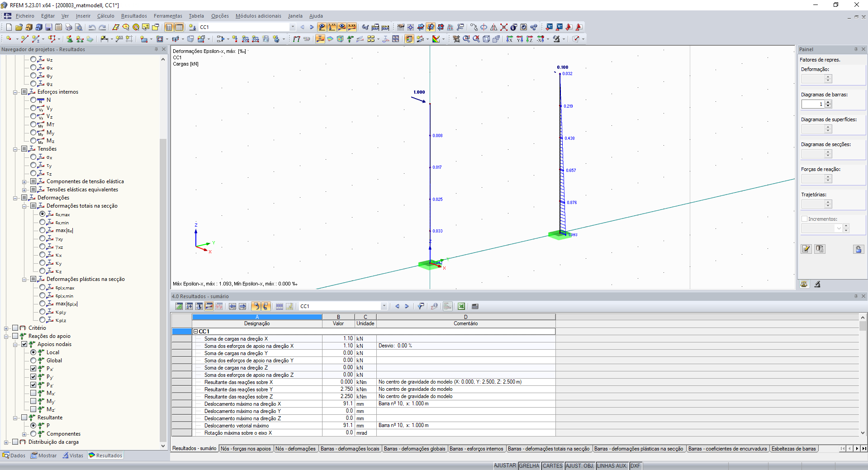Enable the Incrementos checkbox in Painel
This screenshot has width=868, height=470.
pos(805,219)
